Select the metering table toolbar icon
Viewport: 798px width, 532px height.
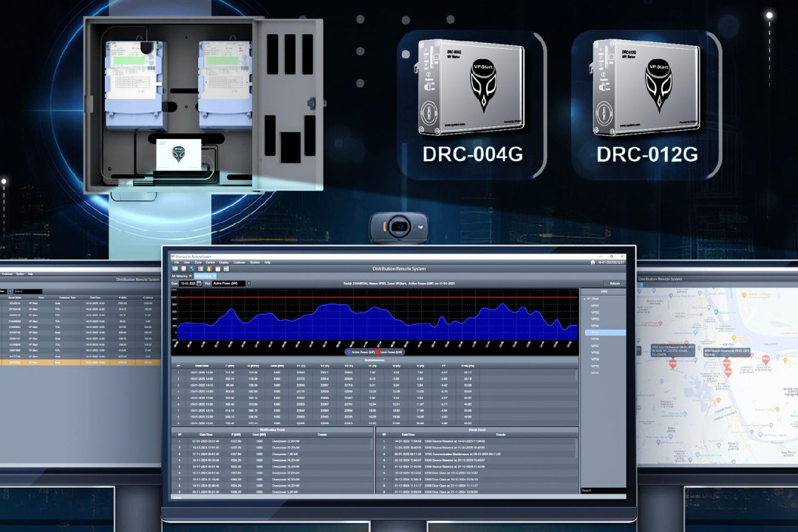(x=200, y=268)
